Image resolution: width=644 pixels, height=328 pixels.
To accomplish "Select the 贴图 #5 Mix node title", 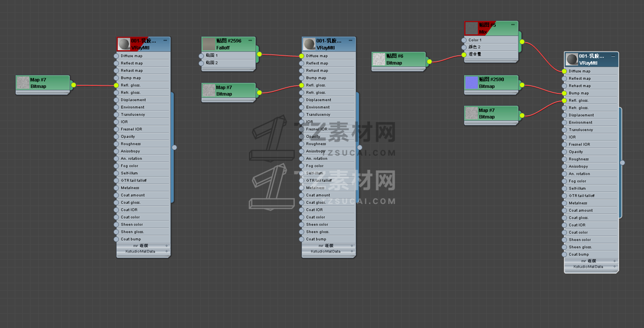I will [x=487, y=25].
